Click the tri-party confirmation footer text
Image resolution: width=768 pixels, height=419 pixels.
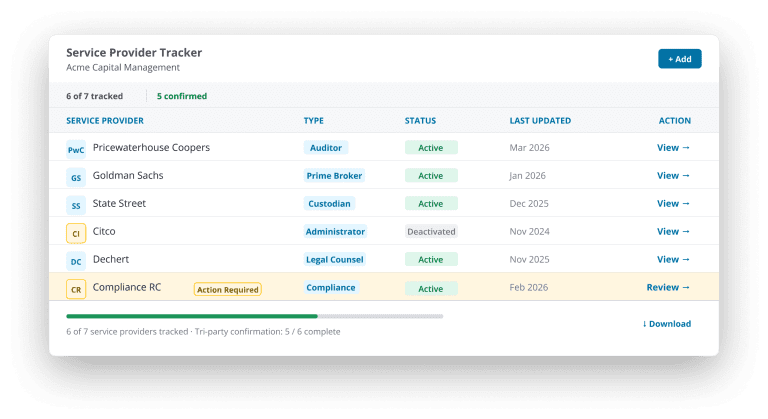click(267, 332)
